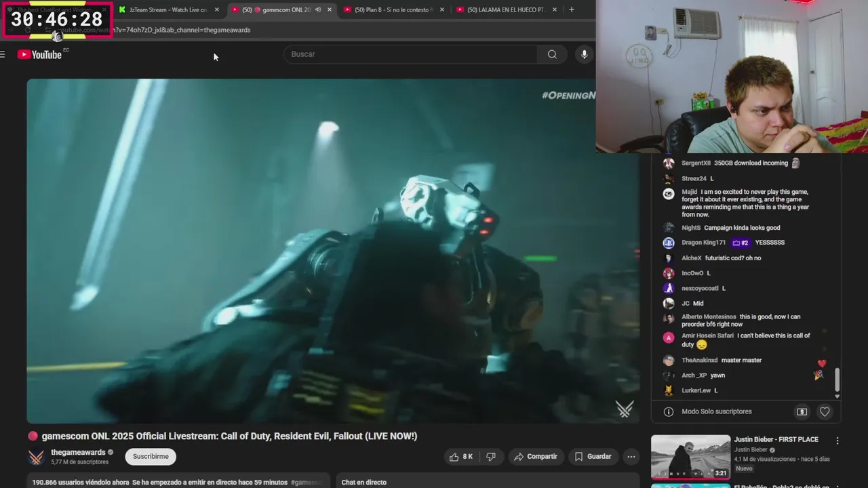Click TheAnakinxd 'master master' message
The width and height of the screenshot is (868, 488).
coord(741,361)
